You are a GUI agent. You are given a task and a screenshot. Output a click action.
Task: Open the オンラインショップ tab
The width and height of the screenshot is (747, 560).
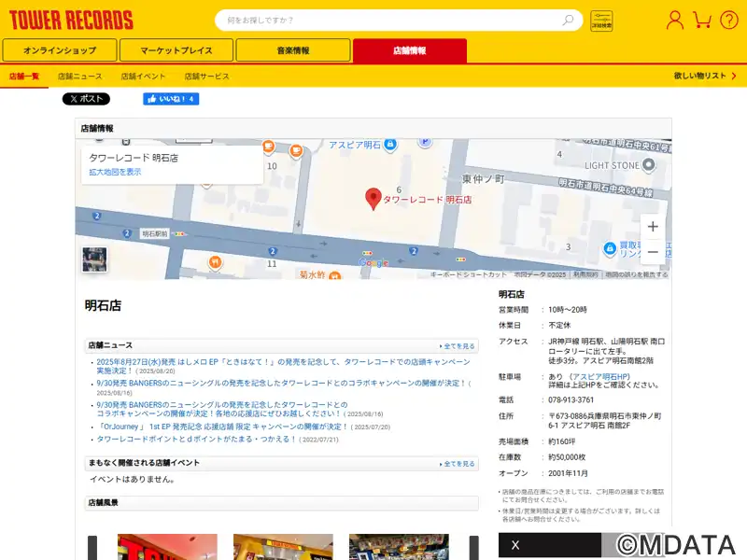click(x=60, y=50)
